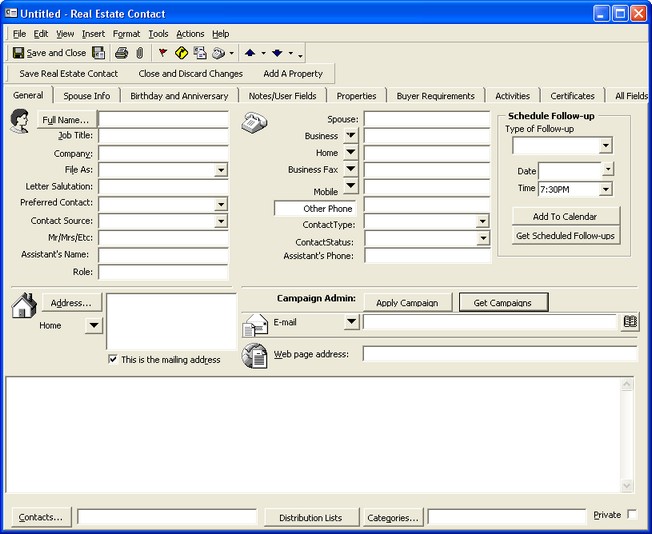The image size is (652, 534).
Task: Switch to the Spouse Info tab
Action: coord(88,96)
